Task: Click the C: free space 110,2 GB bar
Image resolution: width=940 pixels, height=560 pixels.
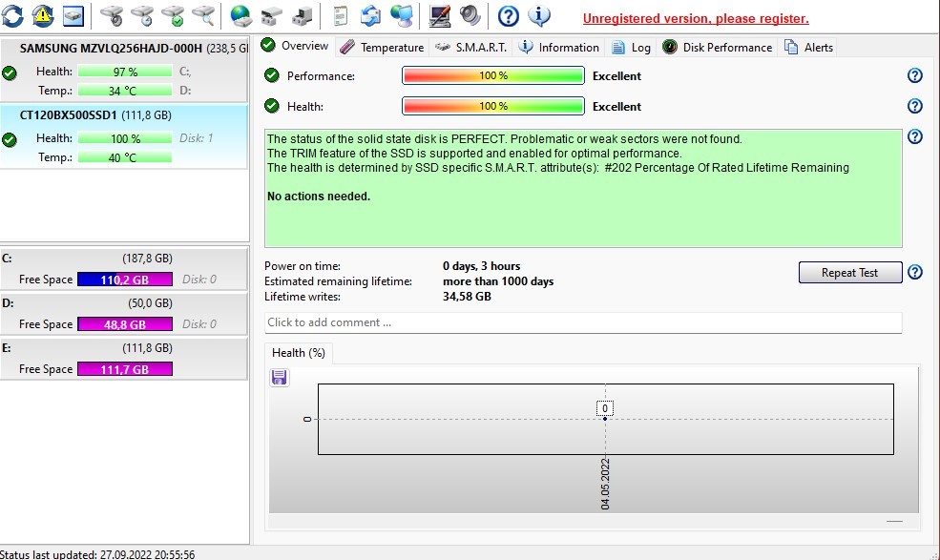Action: [125, 280]
